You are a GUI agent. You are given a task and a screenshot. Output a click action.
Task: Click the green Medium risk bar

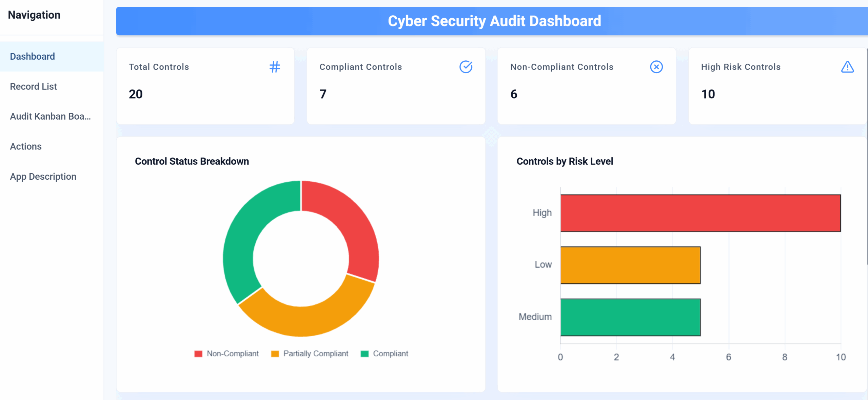631,317
